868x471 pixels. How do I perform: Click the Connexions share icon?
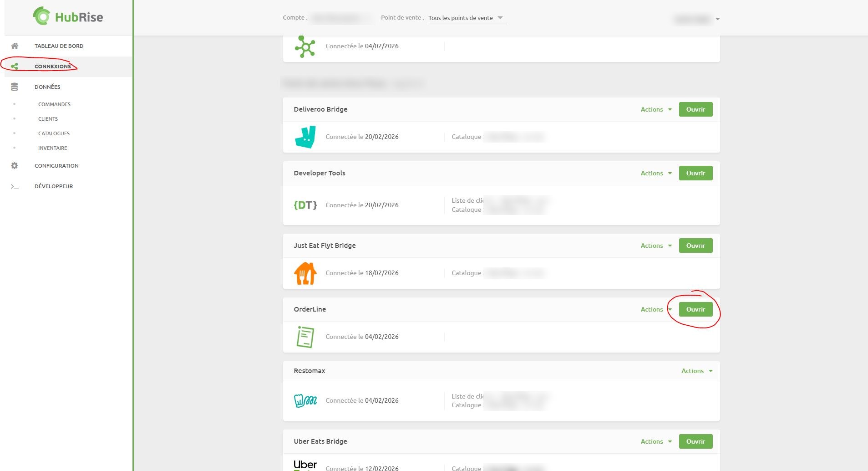15,67
